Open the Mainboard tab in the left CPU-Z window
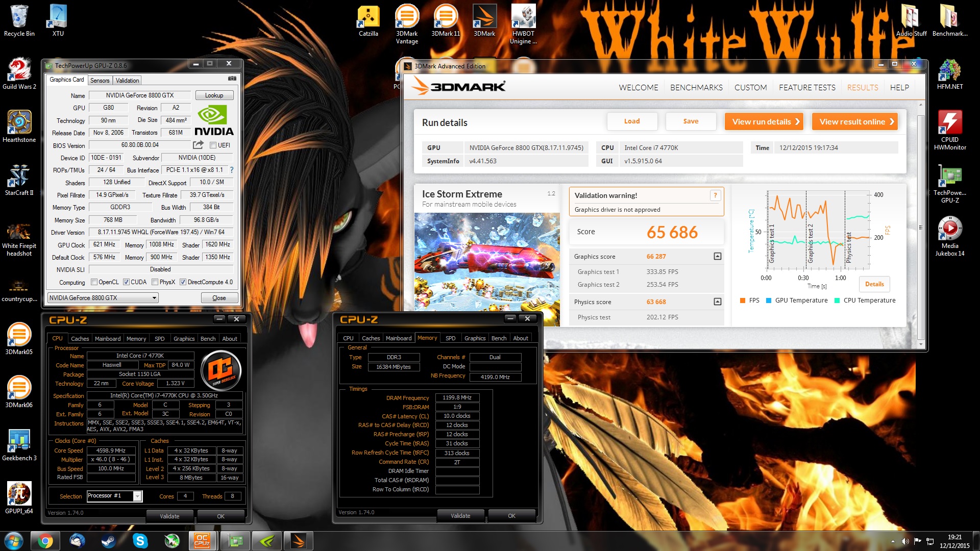 pyautogui.click(x=108, y=339)
